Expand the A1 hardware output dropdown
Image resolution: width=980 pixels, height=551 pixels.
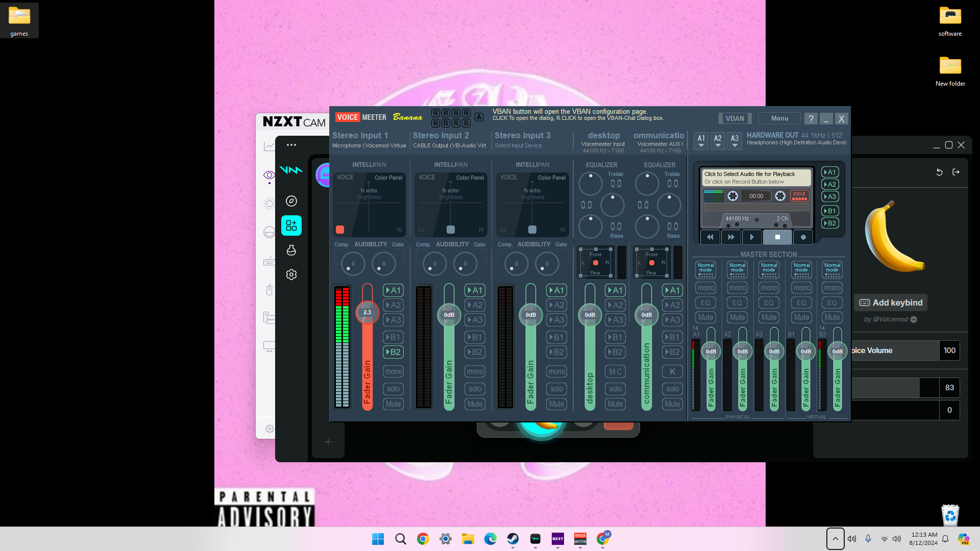(x=701, y=141)
